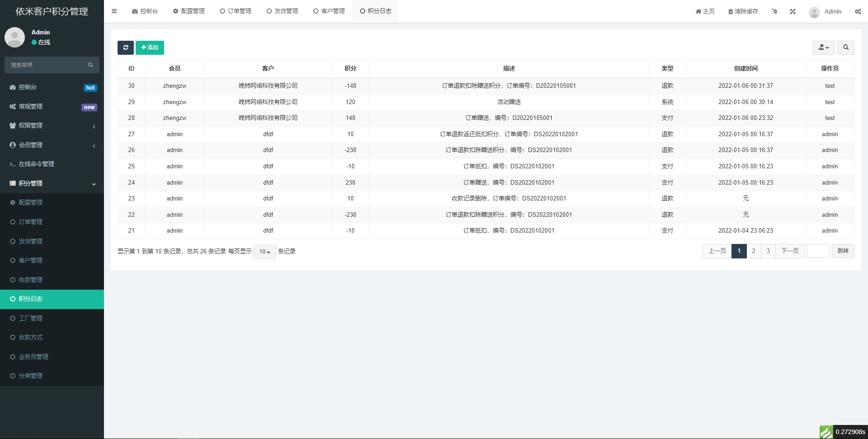Open the table search icon button
Screen dimensions: 868x439
845,48
